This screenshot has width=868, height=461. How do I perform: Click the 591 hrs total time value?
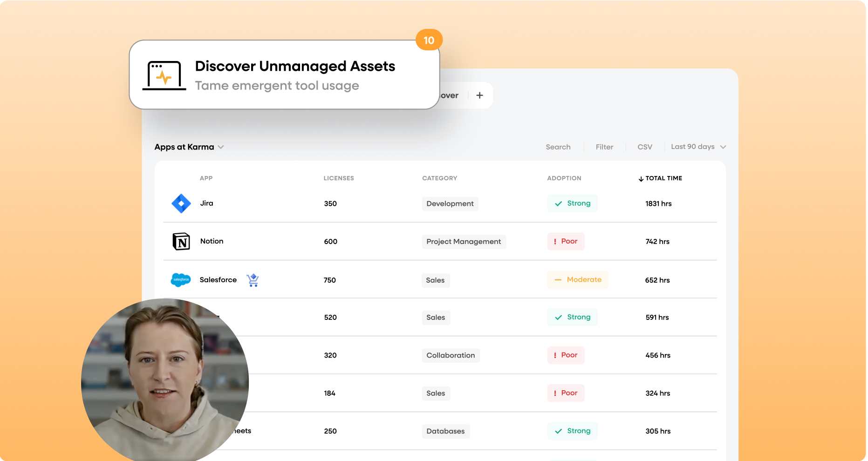[x=657, y=318]
